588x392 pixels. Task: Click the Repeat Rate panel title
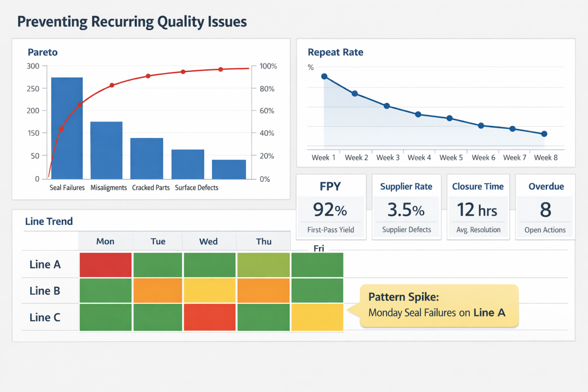pos(335,52)
